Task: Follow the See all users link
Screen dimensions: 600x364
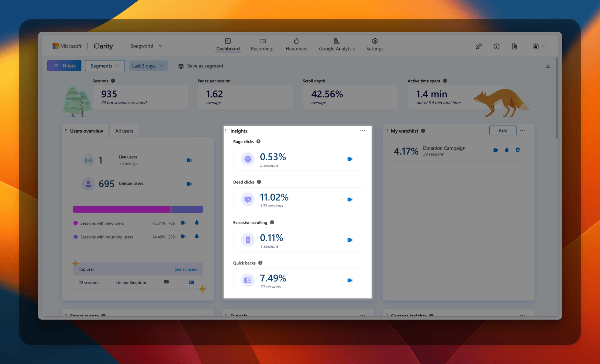Action: (x=186, y=269)
